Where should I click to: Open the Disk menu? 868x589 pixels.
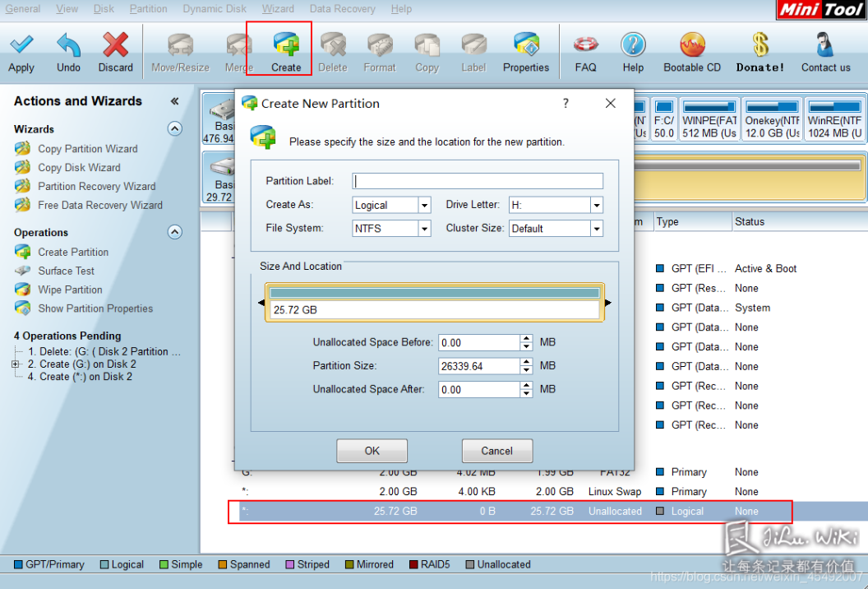104,9
